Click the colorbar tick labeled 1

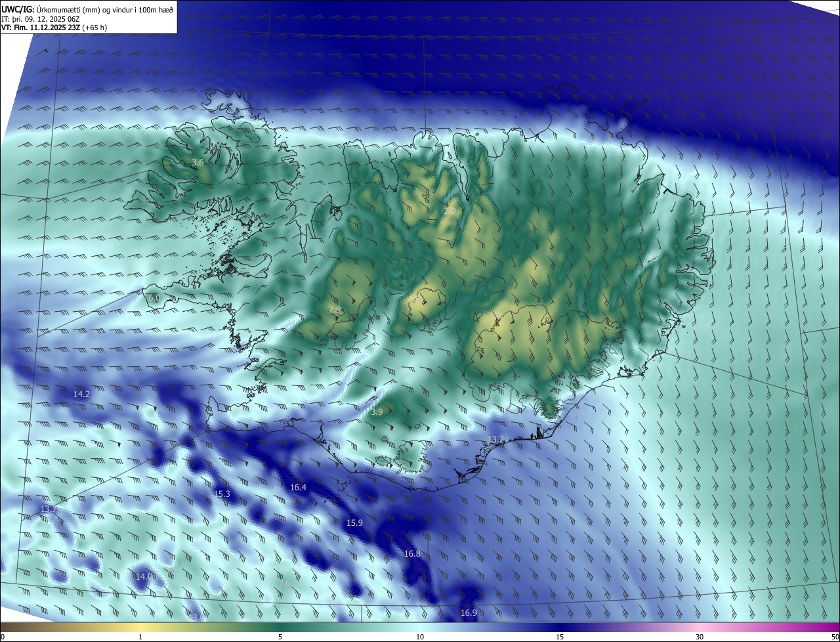[140, 637]
